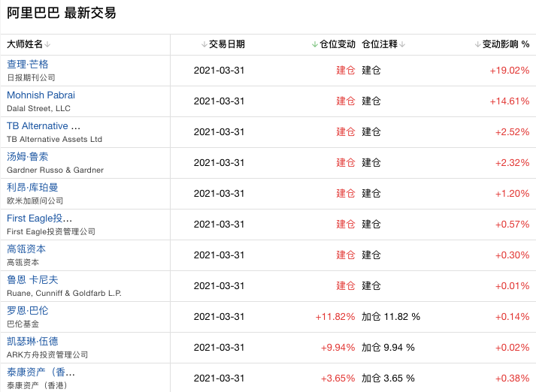Sort by 仓位注释 column arrow
This screenshot has width=536, height=392.
402,44
